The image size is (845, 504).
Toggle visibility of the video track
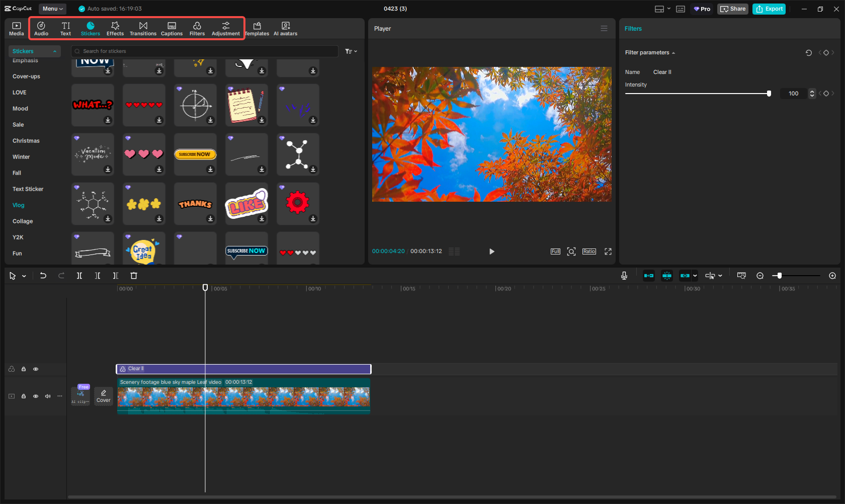point(35,396)
